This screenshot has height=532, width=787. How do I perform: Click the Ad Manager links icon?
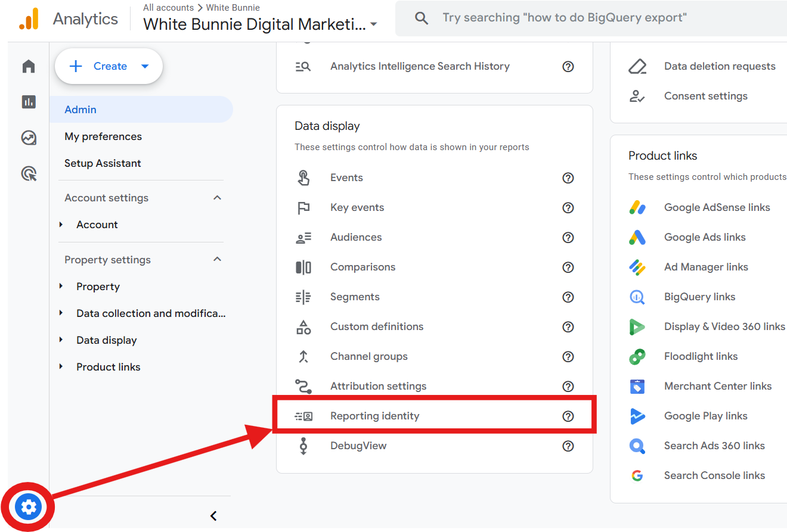(x=637, y=267)
